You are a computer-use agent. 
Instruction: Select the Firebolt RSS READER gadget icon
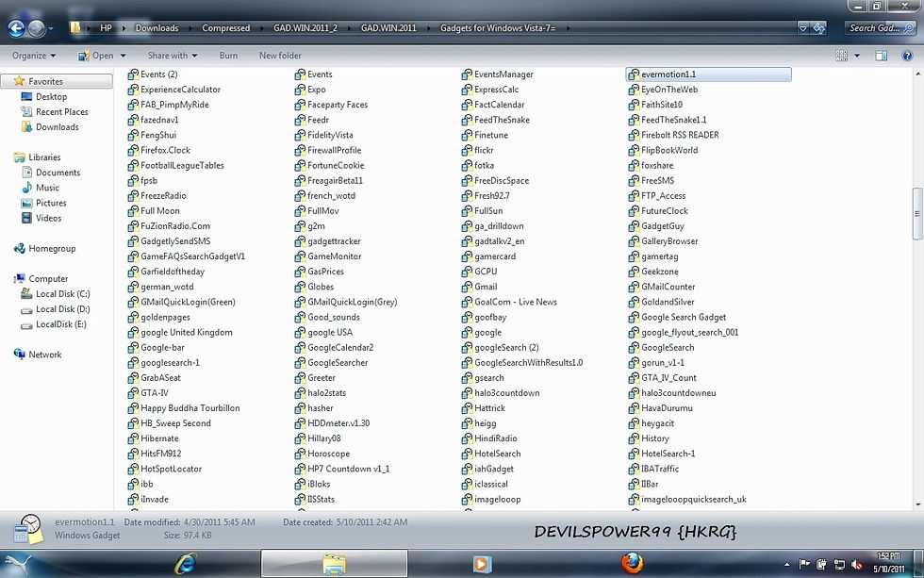(634, 136)
